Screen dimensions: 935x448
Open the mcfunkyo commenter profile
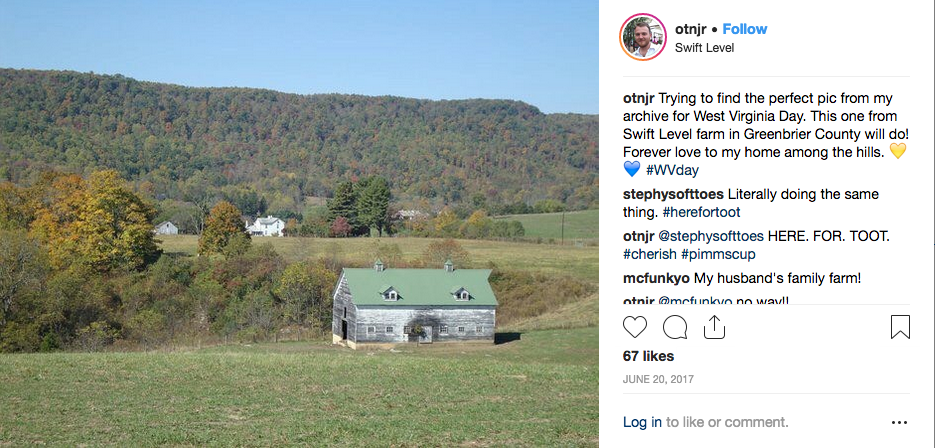(657, 277)
